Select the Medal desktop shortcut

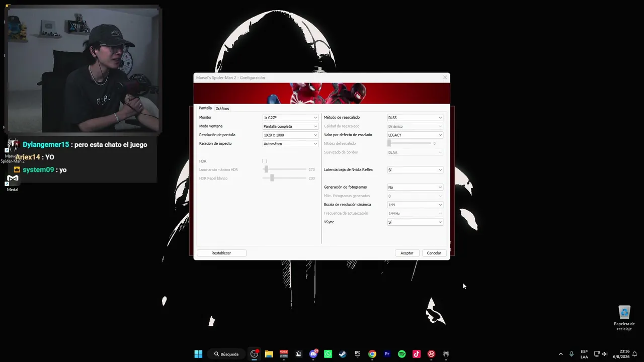(x=13, y=183)
